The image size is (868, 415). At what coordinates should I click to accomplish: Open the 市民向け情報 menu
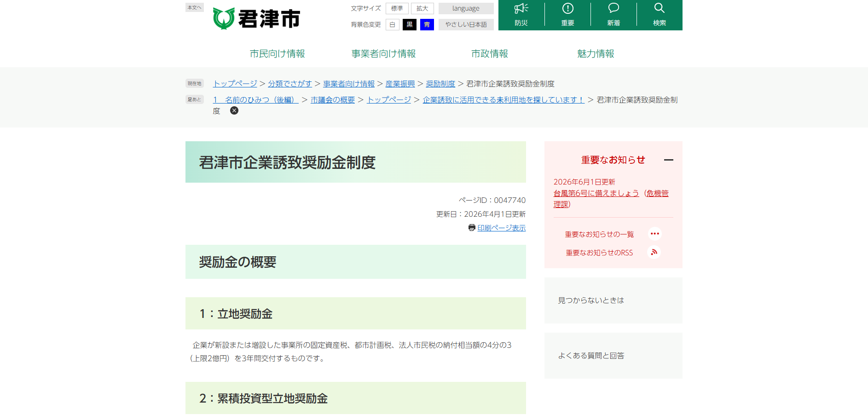[x=278, y=53]
